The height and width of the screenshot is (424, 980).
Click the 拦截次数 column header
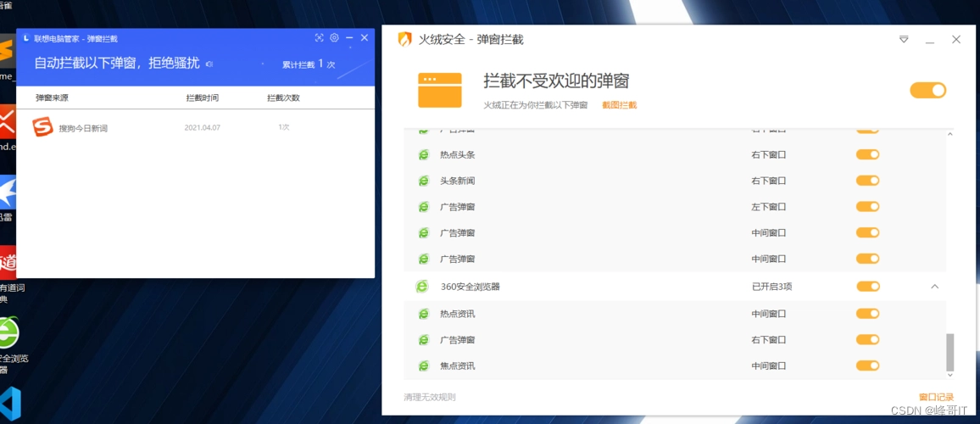pos(284,98)
